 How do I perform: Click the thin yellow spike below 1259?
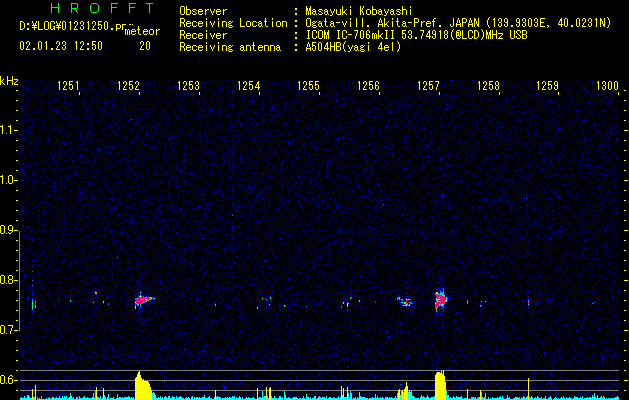(x=528, y=388)
